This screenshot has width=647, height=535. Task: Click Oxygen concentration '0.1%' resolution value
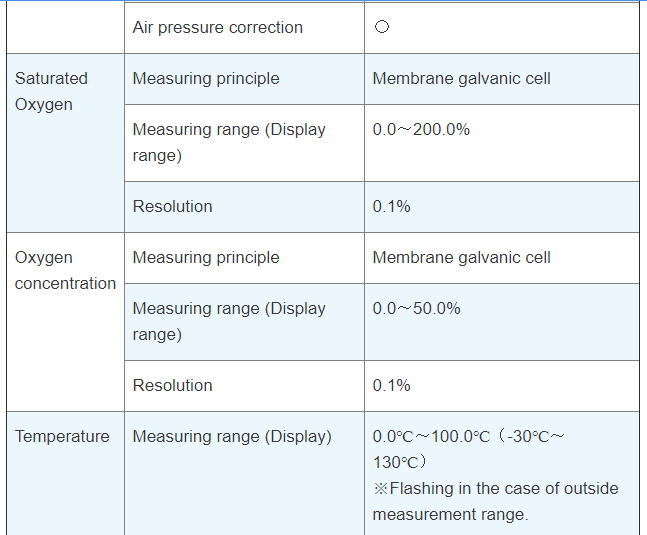click(391, 385)
